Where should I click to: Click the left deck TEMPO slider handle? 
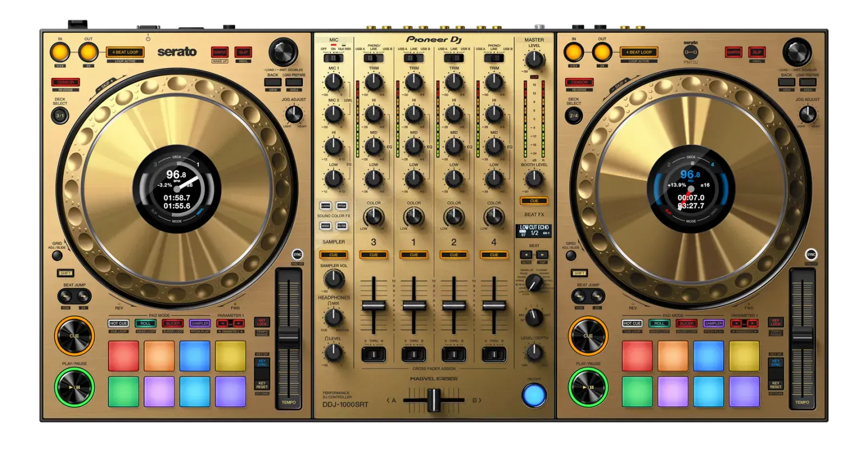[x=289, y=338]
